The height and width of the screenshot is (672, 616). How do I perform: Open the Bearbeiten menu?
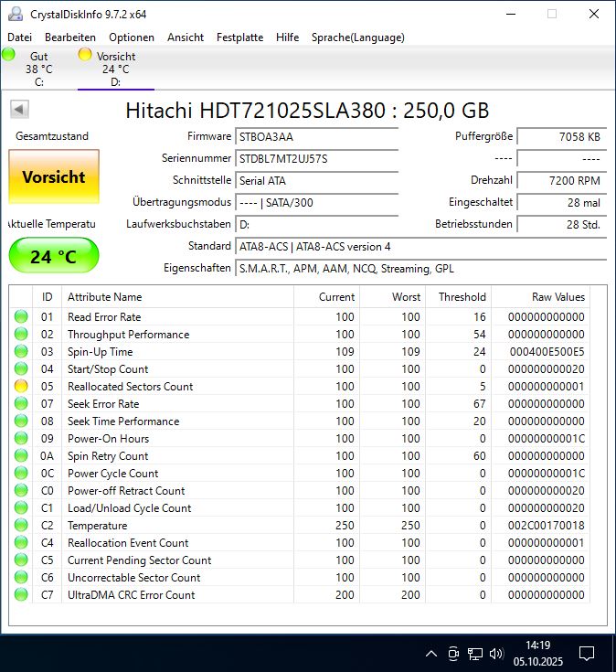coord(70,37)
